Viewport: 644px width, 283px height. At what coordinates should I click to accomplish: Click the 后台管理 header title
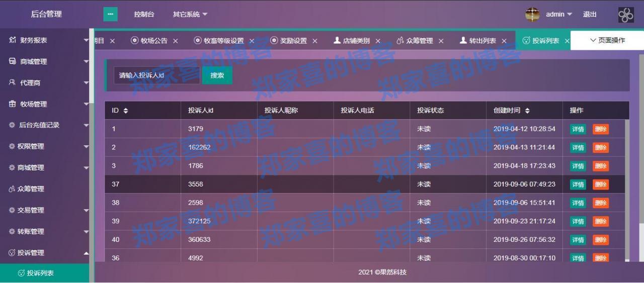point(46,14)
